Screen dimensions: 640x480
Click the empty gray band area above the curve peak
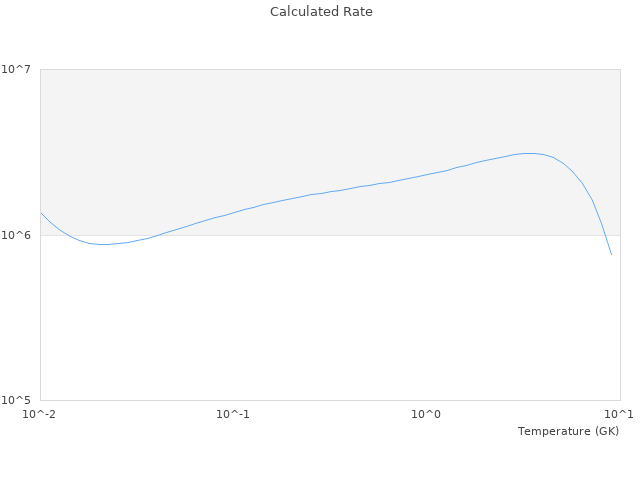pos(528,105)
